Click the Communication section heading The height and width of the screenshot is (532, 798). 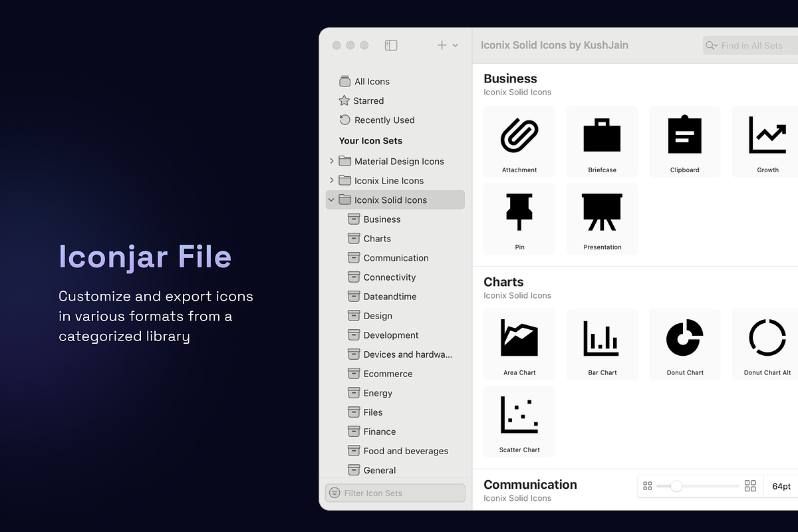(530, 485)
